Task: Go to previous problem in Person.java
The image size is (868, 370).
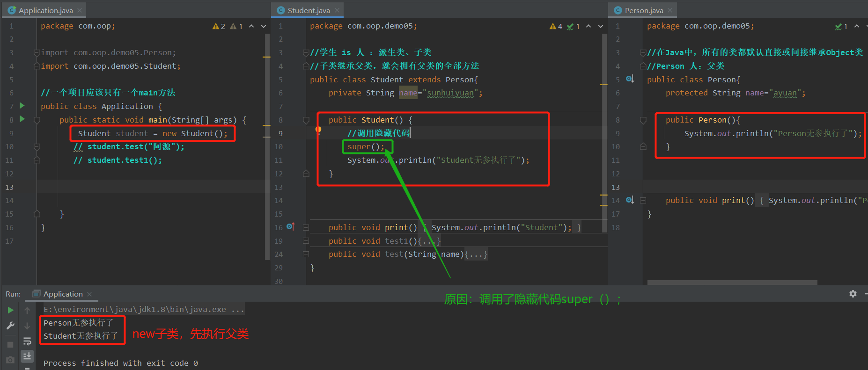Action: point(857,26)
